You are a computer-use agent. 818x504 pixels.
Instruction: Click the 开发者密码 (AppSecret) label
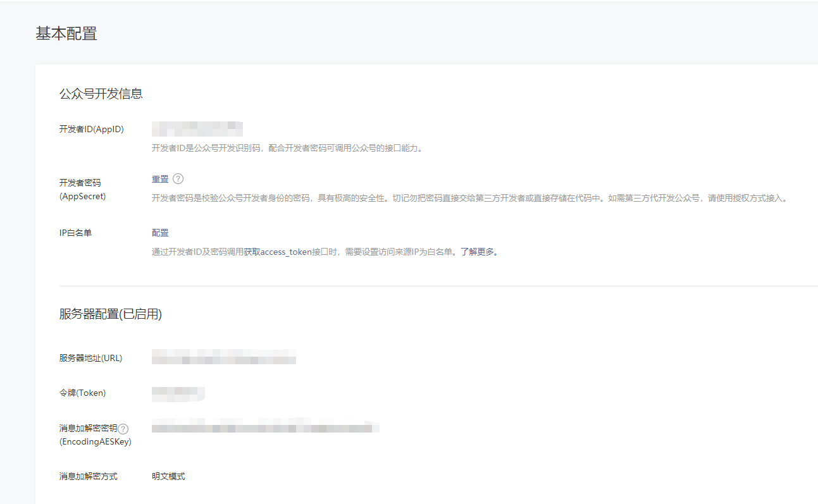(x=83, y=189)
